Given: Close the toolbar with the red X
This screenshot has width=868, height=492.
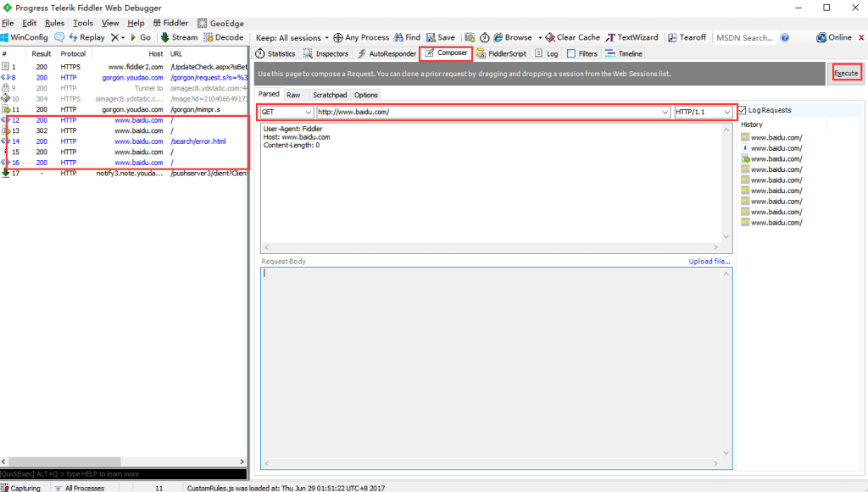Looking at the screenshot, I should point(861,37).
